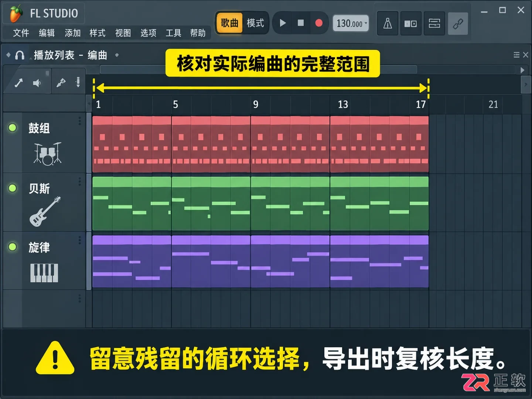Switch to 歌曲 song mode
532x399 pixels.
coord(229,23)
